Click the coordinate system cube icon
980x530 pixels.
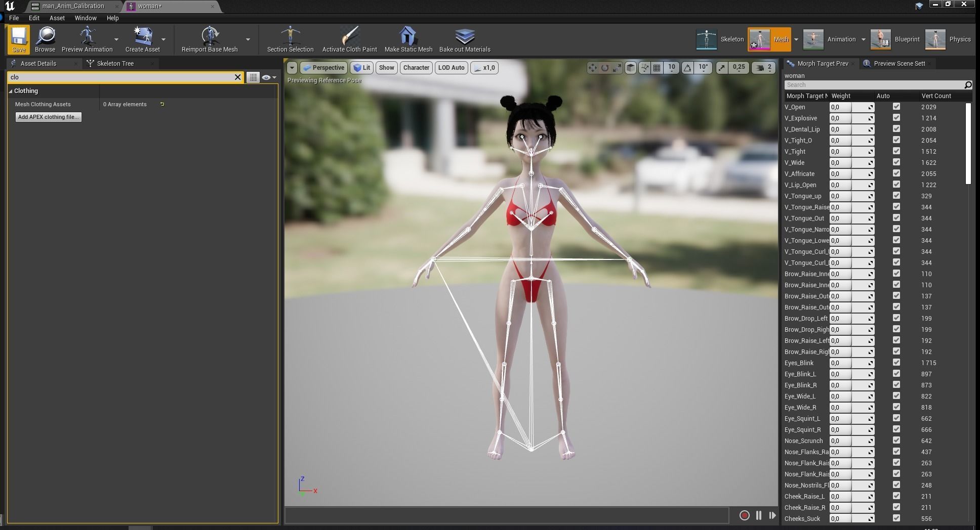(x=631, y=68)
